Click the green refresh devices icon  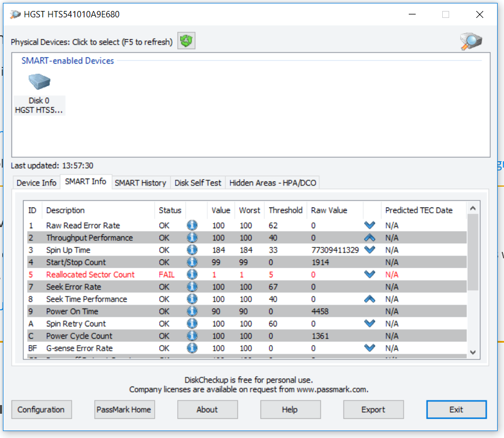point(186,41)
